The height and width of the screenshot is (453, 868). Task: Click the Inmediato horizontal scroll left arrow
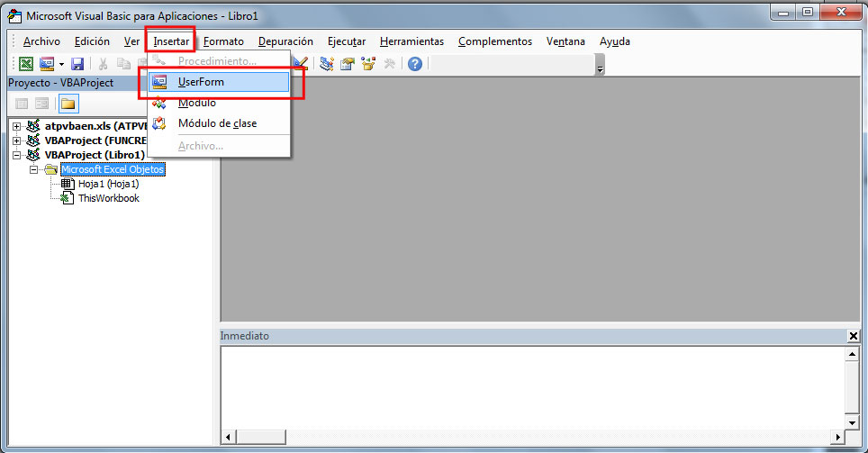coord(228,437)
